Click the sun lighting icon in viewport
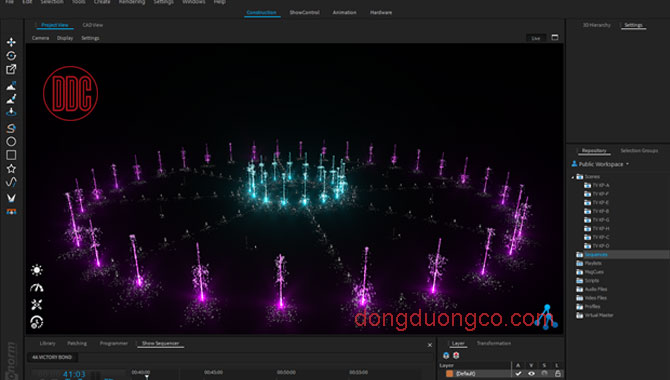The height and width of the screenshot is (380, 670). point(37,270)
